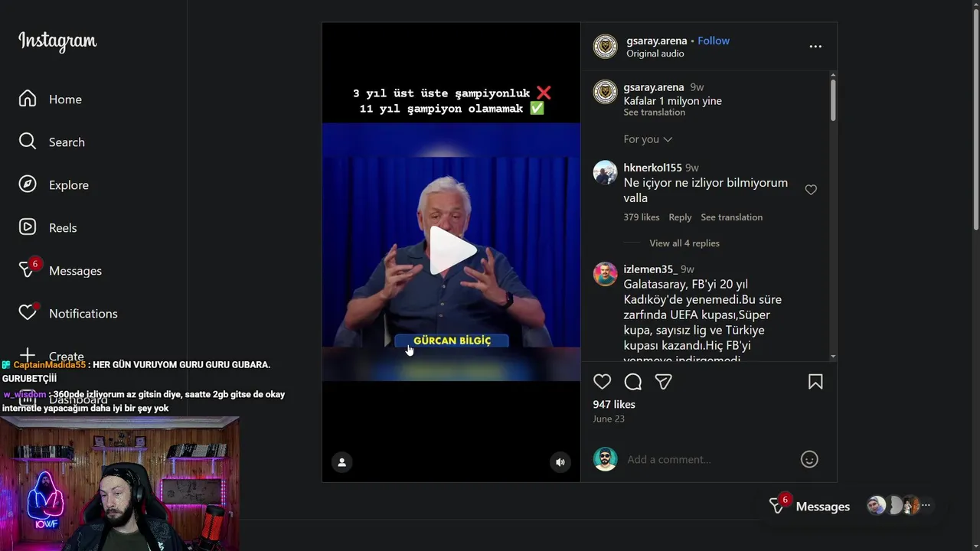Open hknerkol155 profile avatar
Viewport: 980px width, 551px height.
point(605,173)
